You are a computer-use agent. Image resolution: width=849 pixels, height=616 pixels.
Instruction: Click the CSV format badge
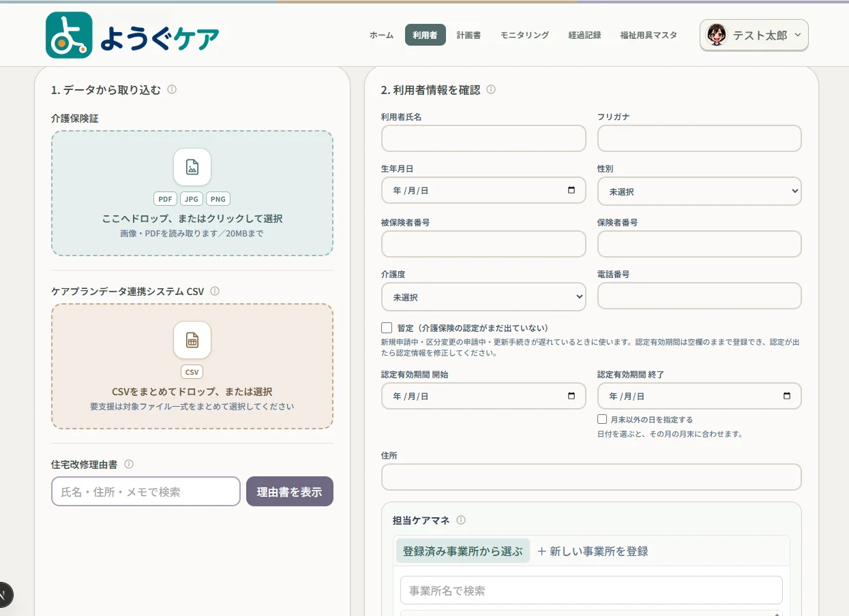[x=192, y=372]
